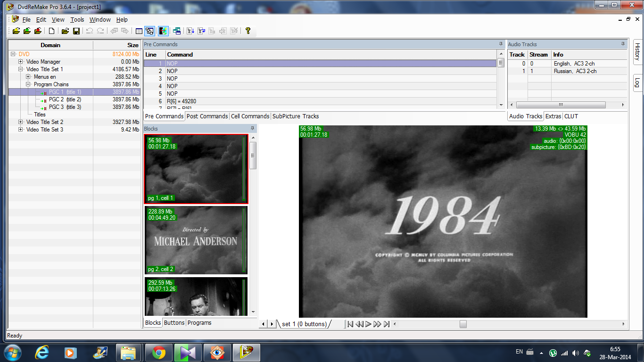This screenshot has width=644, height=362.
Task: Save the project using floppy disk icon
Action: click(x=76, y=31)
